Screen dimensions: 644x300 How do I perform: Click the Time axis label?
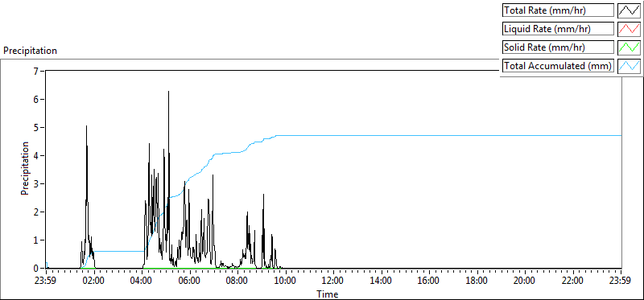328,294
